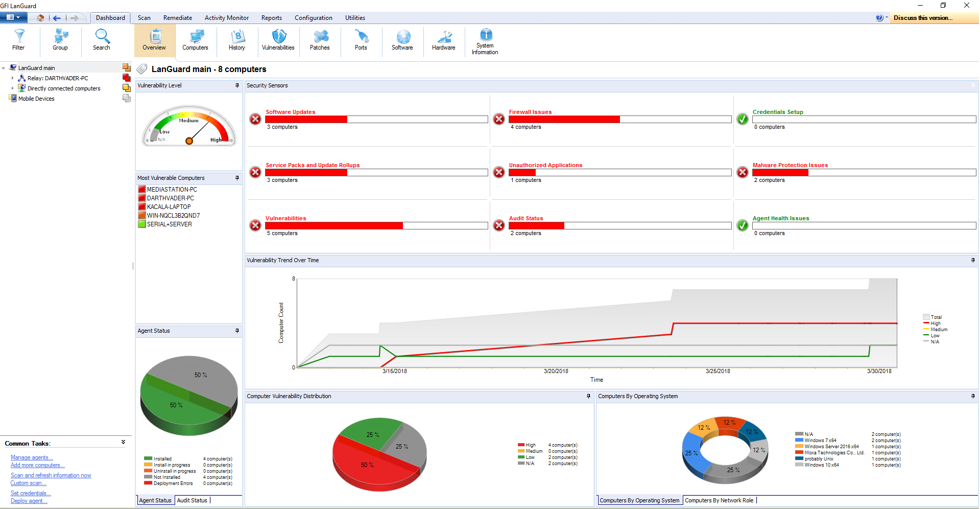Image resolution: width=980 pixels, height=509 pixels.
Task: Open the Software view icon
Action: [402, 40]
